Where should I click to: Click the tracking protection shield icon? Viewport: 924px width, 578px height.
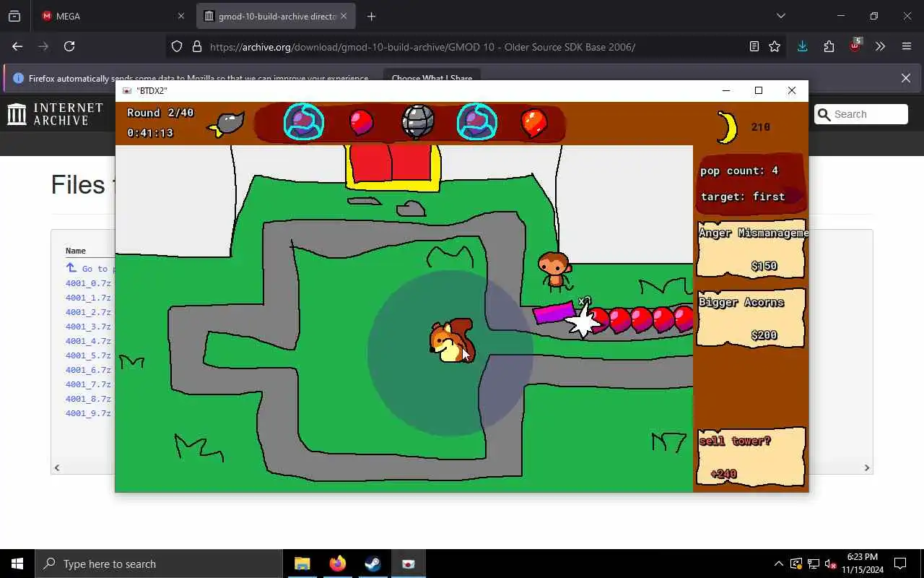(177, 47)
